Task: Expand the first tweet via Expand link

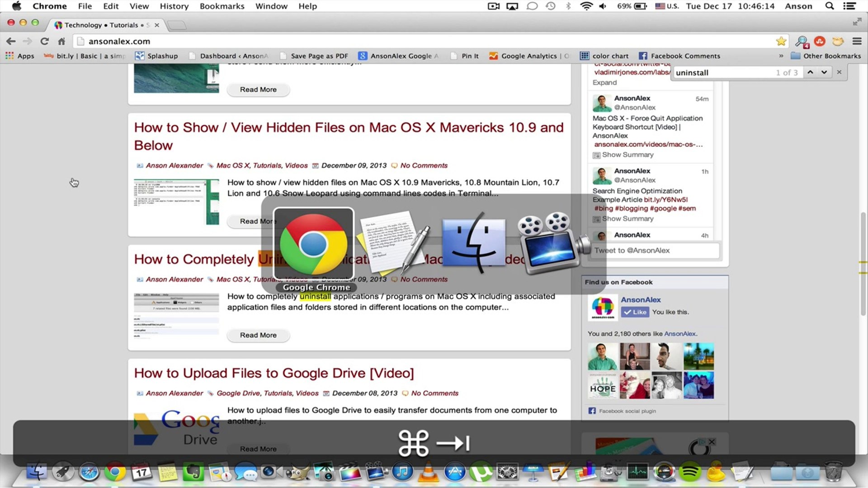Action: [604, 82]
